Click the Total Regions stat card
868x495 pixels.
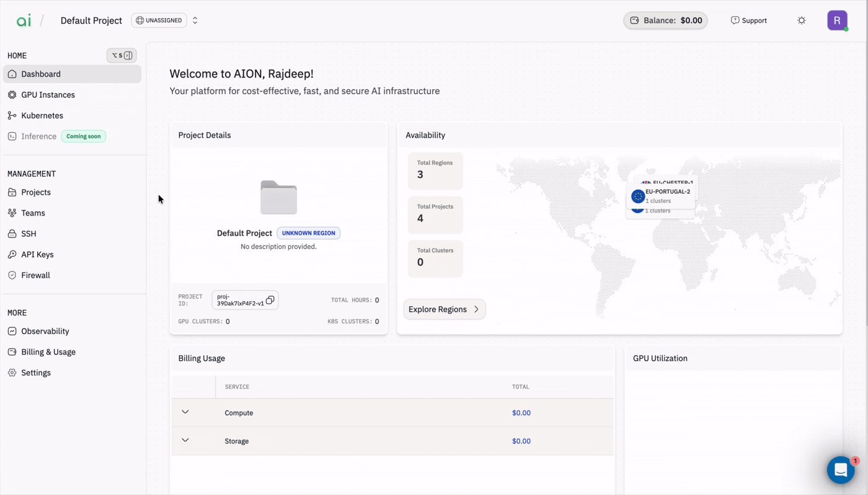click(435, 171)
